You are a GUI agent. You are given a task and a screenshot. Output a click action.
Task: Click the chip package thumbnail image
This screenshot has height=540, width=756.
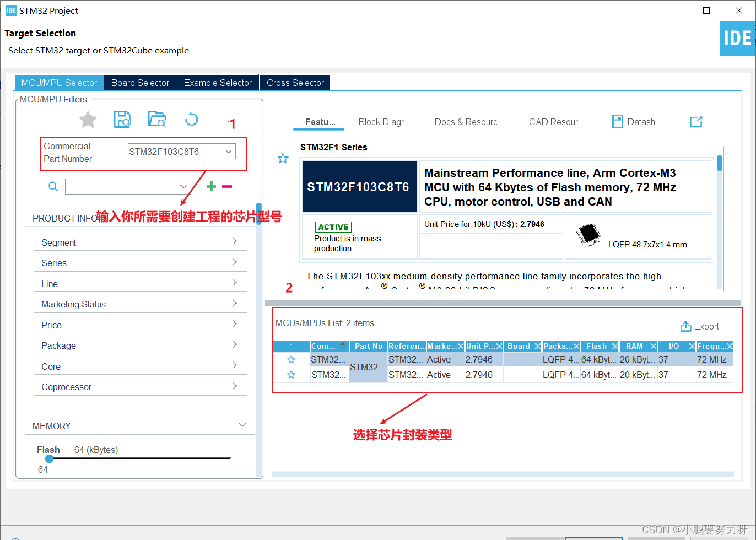588,235
